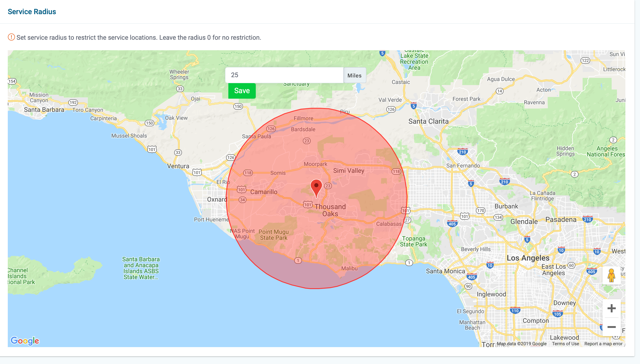The width and height of the screenshot is (640, 364).
Task: Click the Miles unit label
Action: coord(355,75)
